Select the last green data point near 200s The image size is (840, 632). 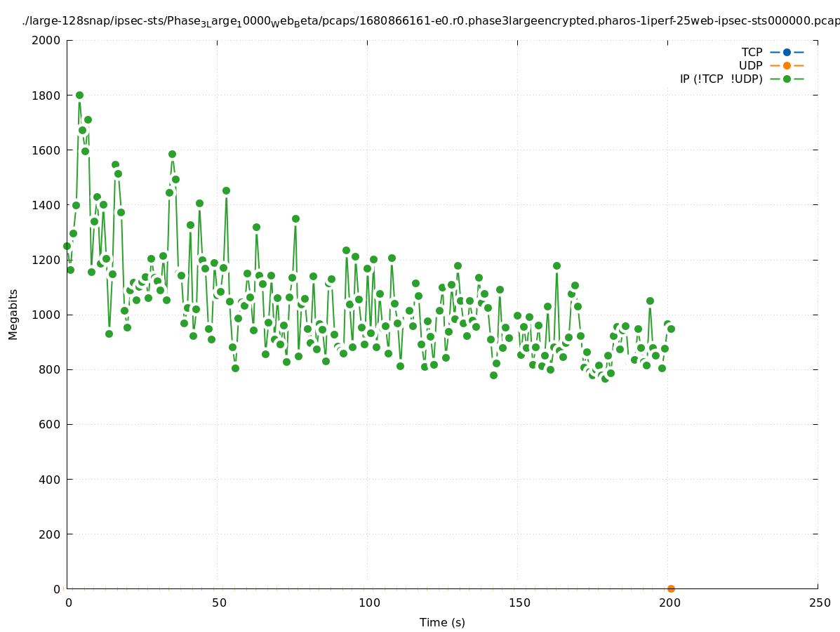pos(671,329)
